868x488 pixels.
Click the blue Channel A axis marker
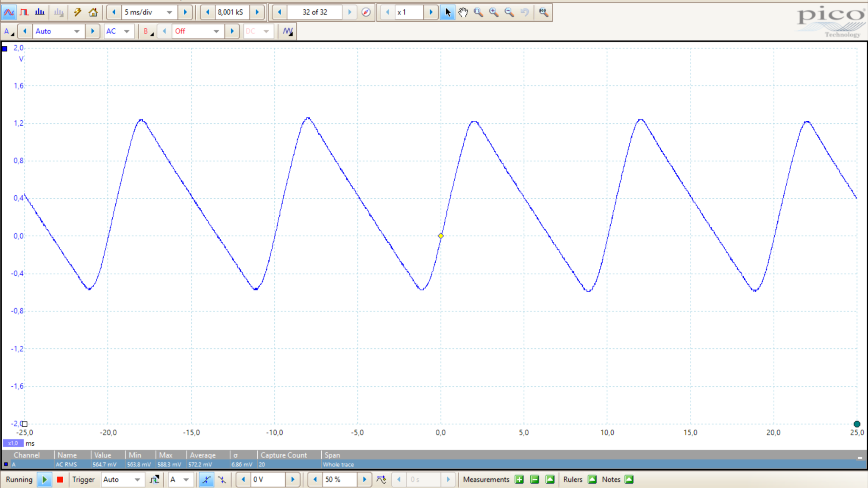[x=5, y=49]
